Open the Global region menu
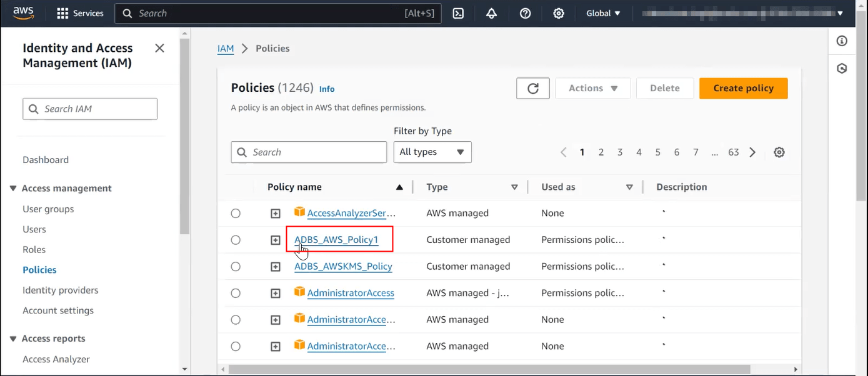This screenshot has height=376, width=868. click(602, 12)
